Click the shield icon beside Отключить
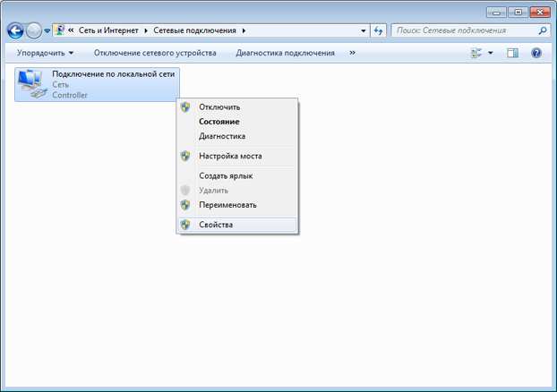Image resolution: width=557 pixels, height=392 pixels. (x=185, y=107)
